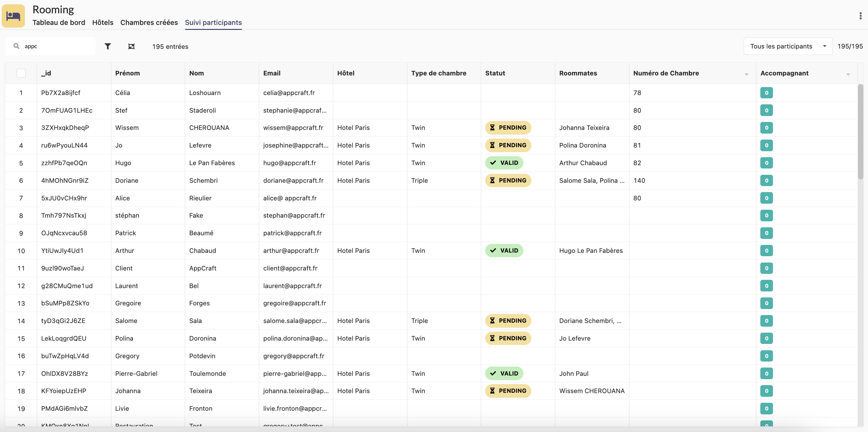Open the Accompagnant column dropdown arrow
Image resolution: width=868 pixels, height=432 pixels.
pyautogui.click(x=848, y=74)
